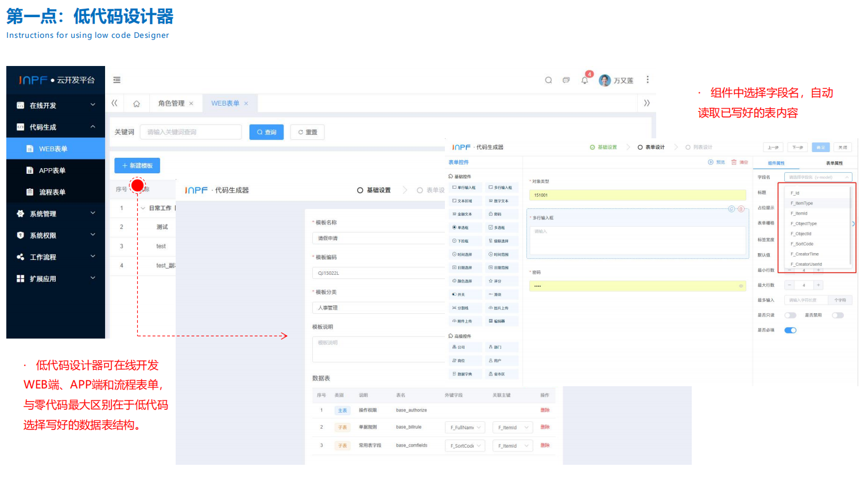Click the 关键词 keyword input field

(191, 132)
